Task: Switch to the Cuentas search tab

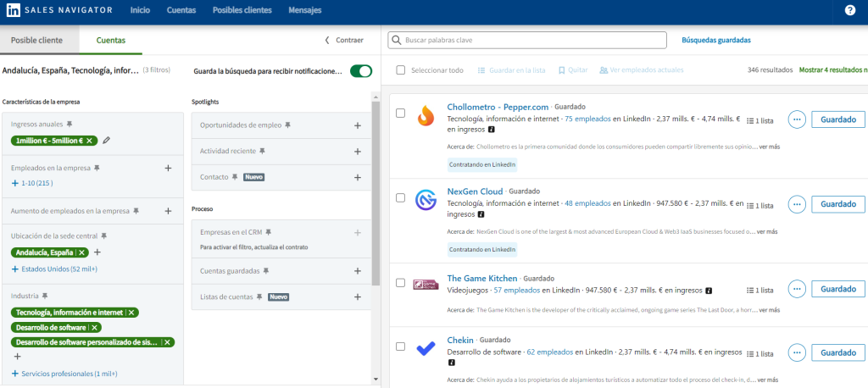Action: tap(111, 40)
